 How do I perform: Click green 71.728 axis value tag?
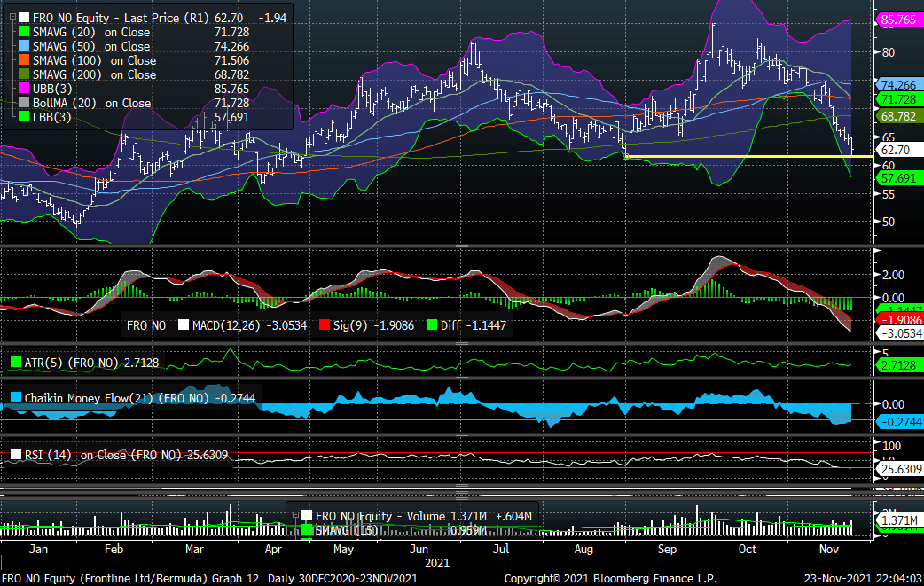click(899, 99)
